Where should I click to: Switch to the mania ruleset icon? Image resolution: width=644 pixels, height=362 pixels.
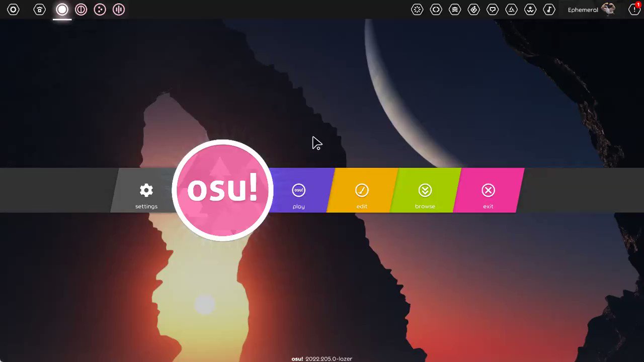119,10
